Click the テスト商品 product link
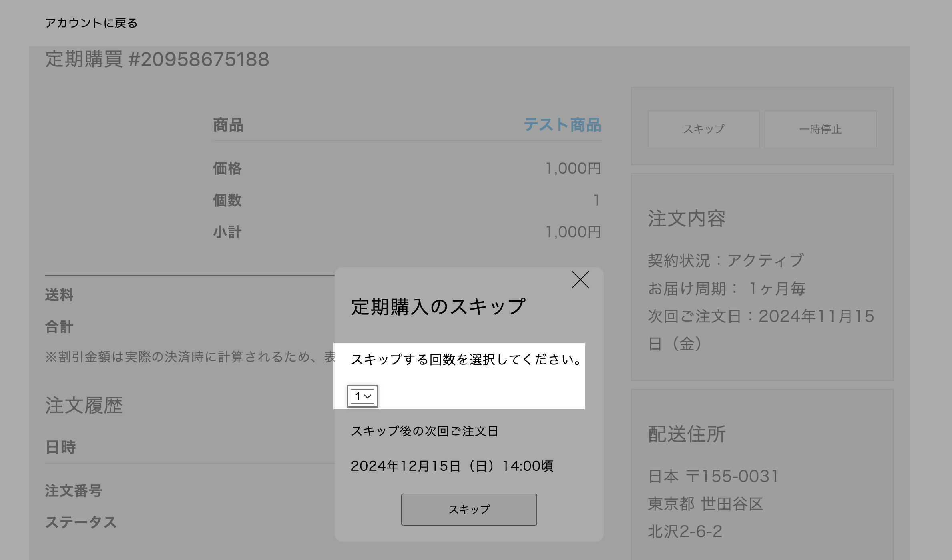The height and width of the screenshot is (560, 952). (x=562, y=125)
